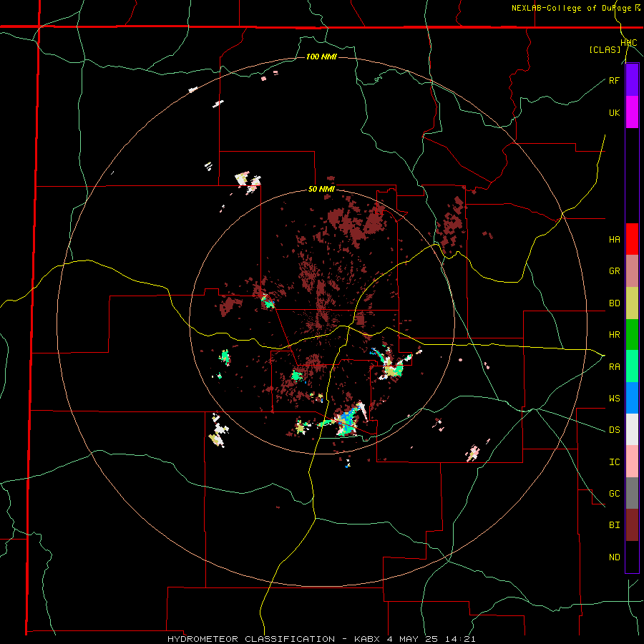Click the 'HR' legend label
The image size is (644, 644).
click(614, 335)
